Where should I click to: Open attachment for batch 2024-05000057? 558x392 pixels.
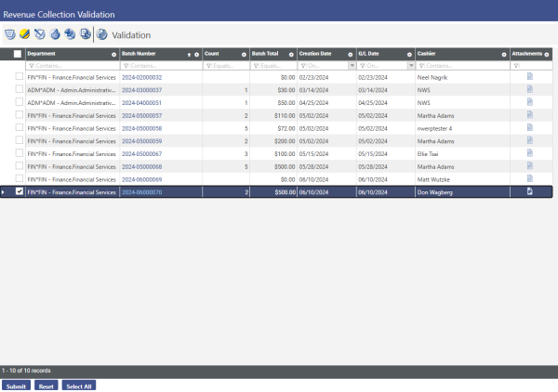530,115
